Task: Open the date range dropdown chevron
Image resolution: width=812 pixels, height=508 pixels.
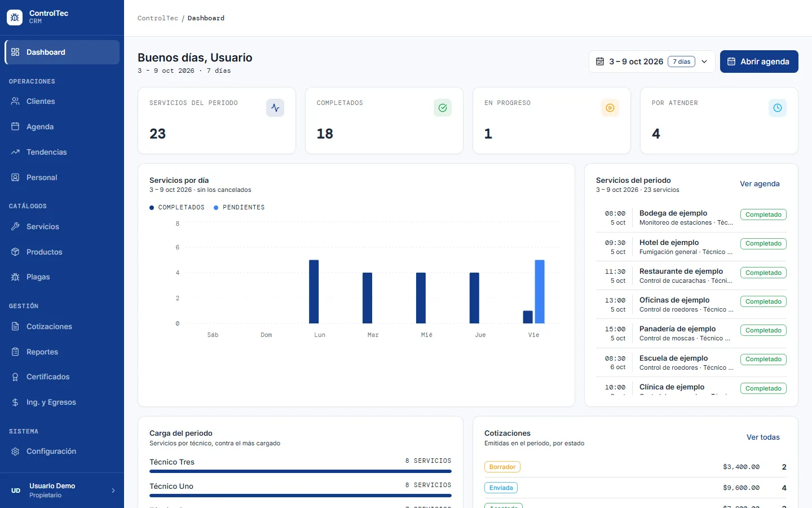Action: 704,62
